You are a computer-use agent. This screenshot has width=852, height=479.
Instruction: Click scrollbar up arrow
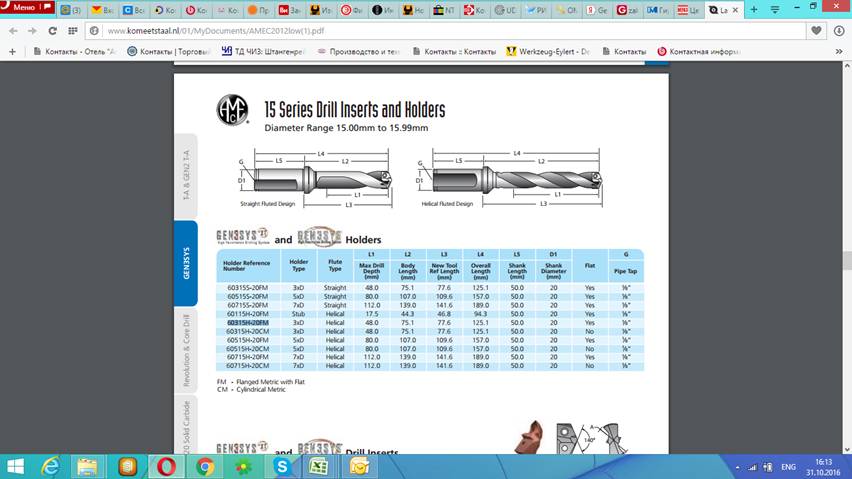pyautogui.click(x=847, y=66)
